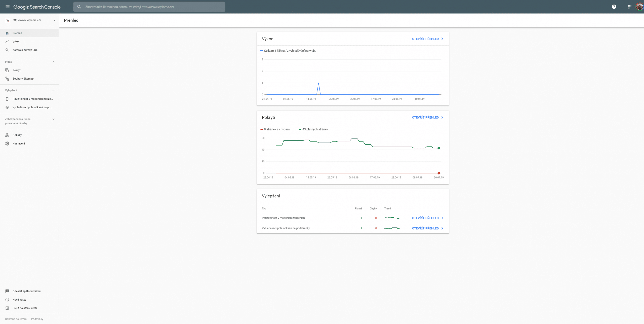Open Pokrytí report via OTEVŘÍT PŘEHLED
Viewport: 644px width, 324px height.
[x=425, y=117]
